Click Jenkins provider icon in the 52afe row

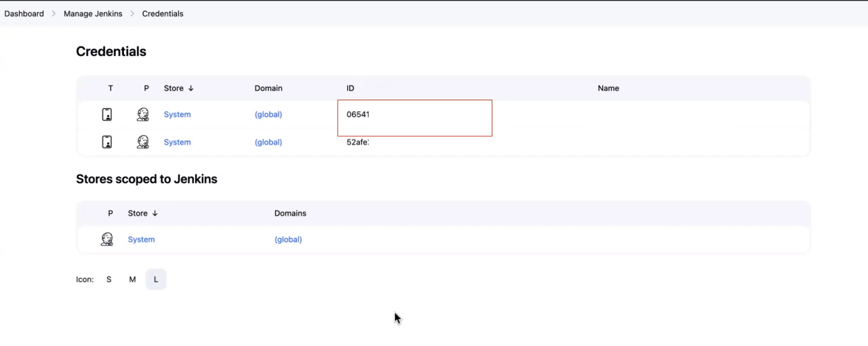click(x=143, y=142)
